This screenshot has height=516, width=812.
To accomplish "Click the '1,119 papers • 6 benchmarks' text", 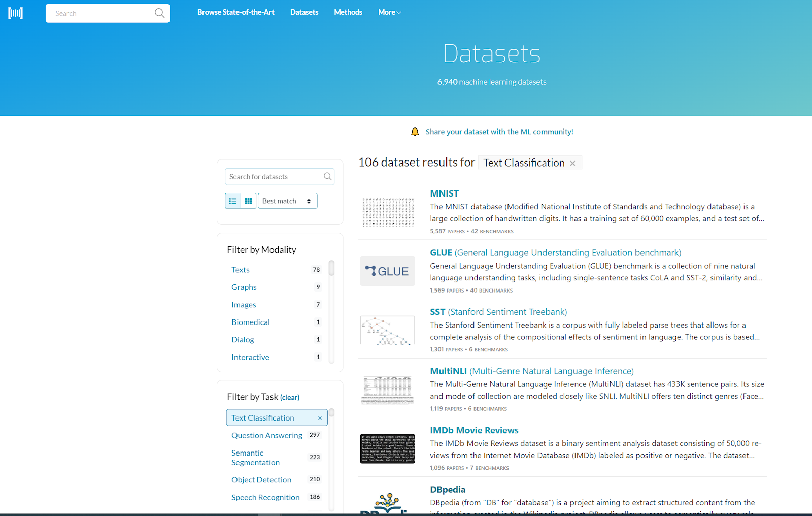I will [x=468, y=409].
